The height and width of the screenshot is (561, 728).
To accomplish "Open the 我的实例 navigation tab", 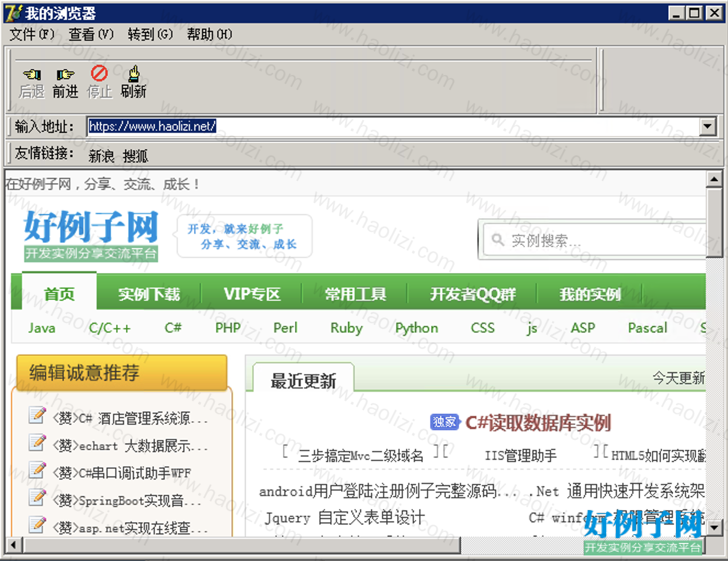I will click(590, 294).
